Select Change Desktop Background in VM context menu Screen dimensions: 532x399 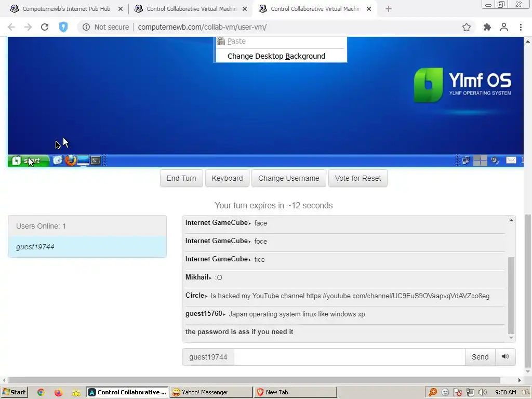[x=276, y=56]
